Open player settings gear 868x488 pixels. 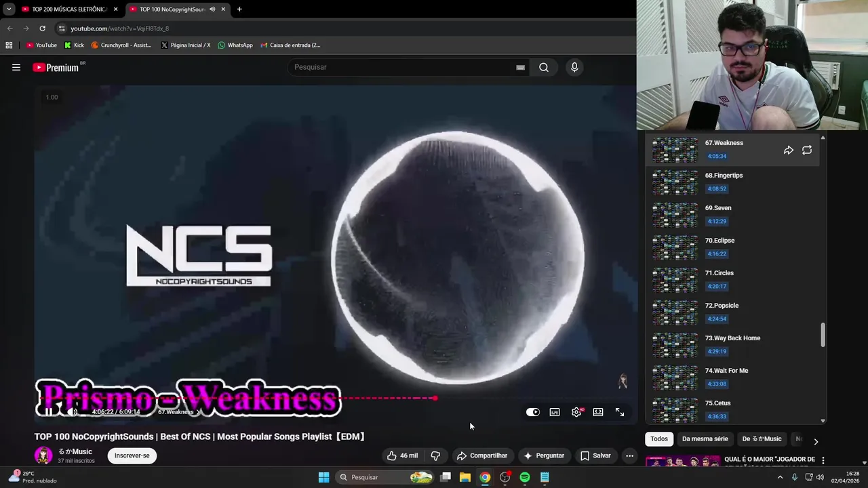[x=576, y=412]
